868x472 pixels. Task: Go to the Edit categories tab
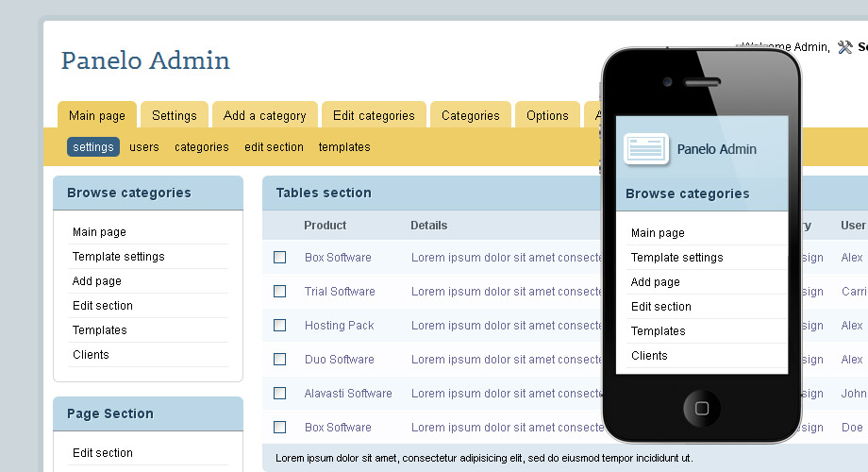[x=374, y=115]
